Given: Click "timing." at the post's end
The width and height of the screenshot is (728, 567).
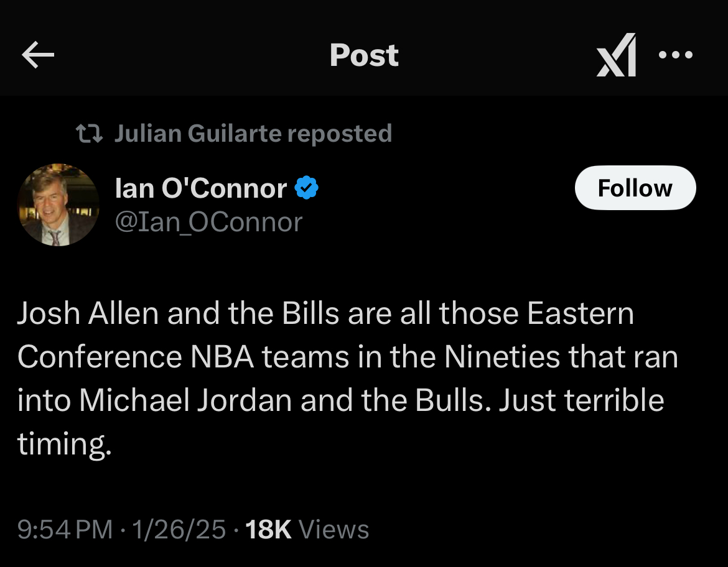Looking at the screenshot, I should pyautogui.click(x=64, y=444).
